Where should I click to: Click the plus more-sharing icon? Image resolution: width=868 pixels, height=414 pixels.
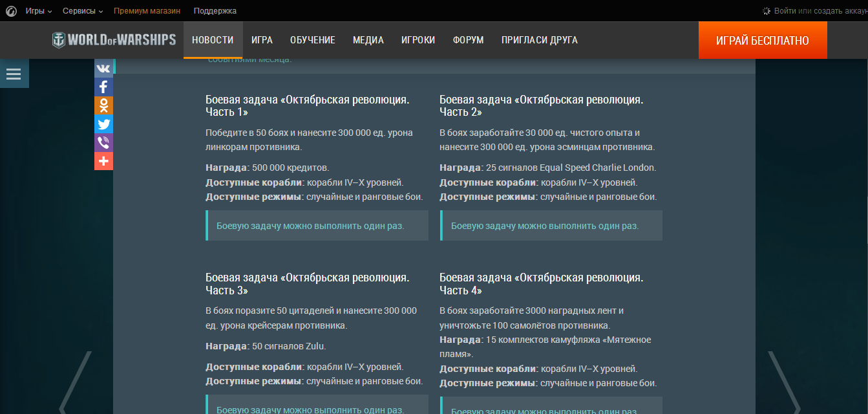pyautogui.click(x=103, y=161)
